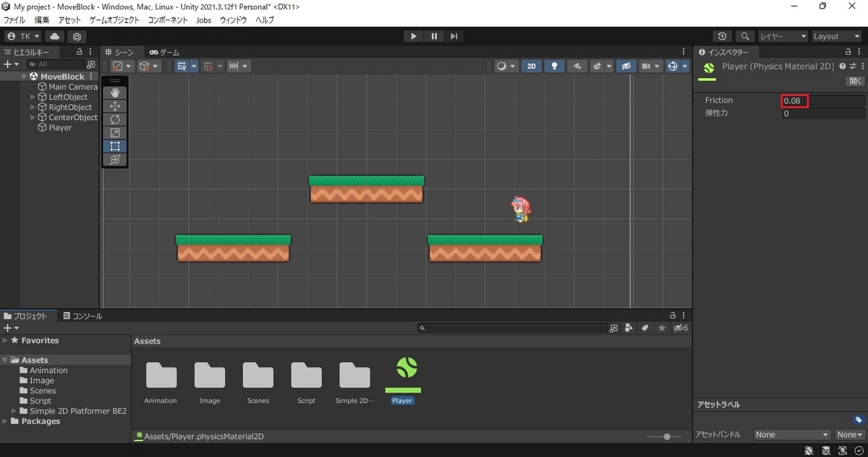Open the global search magnifier icon
The height and width of the screenshot is (457, 868).
point(745,36)
